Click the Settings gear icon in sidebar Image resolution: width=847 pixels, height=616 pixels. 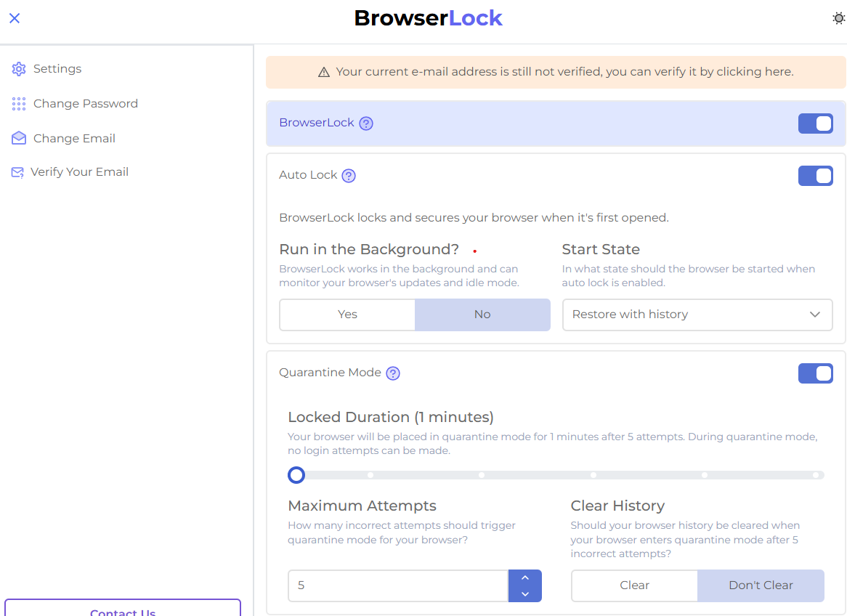point(19,69)
